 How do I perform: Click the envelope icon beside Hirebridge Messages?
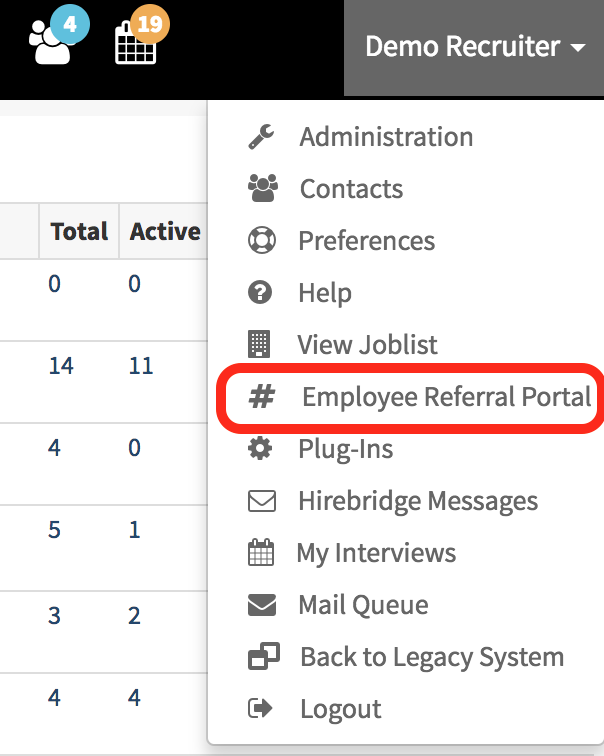[x=261, y=501]
